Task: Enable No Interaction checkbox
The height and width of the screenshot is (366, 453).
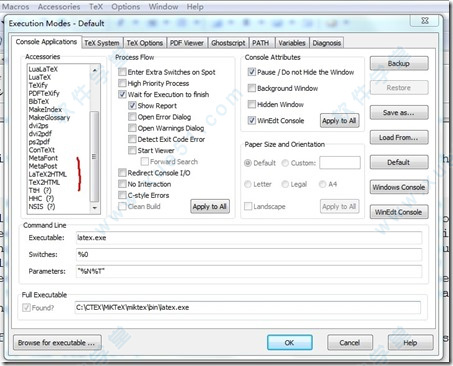Action: click(122, 184)
